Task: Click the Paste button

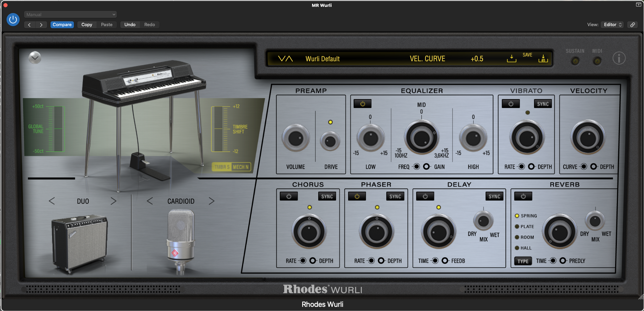Action: point(107,25)
